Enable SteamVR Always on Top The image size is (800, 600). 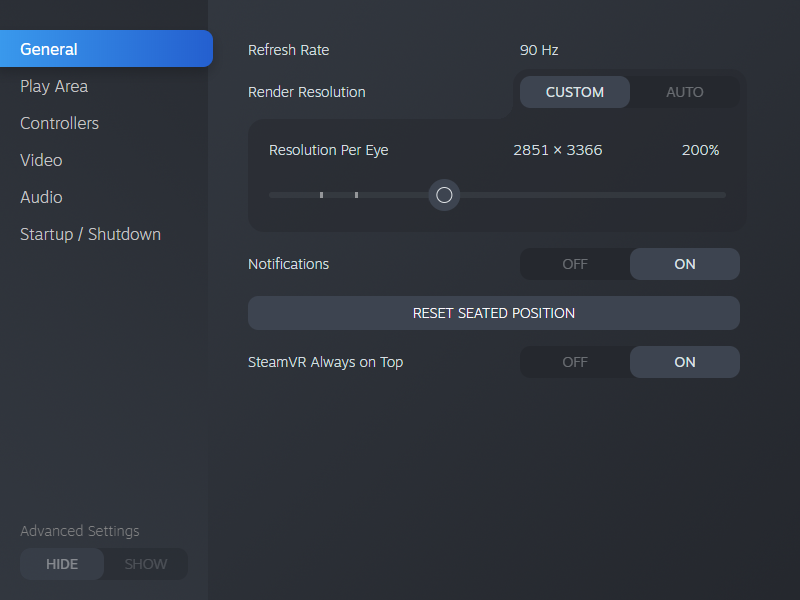click(x=685, y=362)
